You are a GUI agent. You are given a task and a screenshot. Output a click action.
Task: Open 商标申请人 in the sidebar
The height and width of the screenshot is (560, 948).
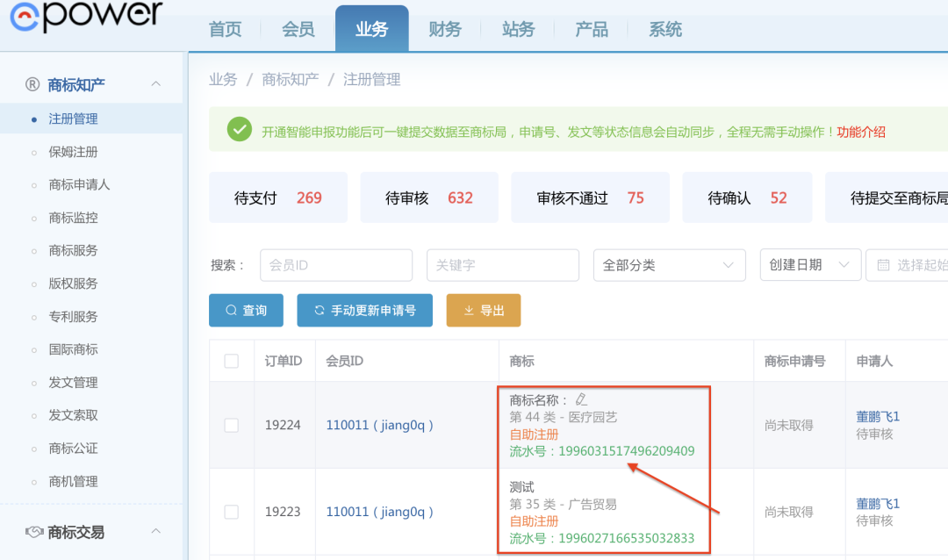pos(79,184)
